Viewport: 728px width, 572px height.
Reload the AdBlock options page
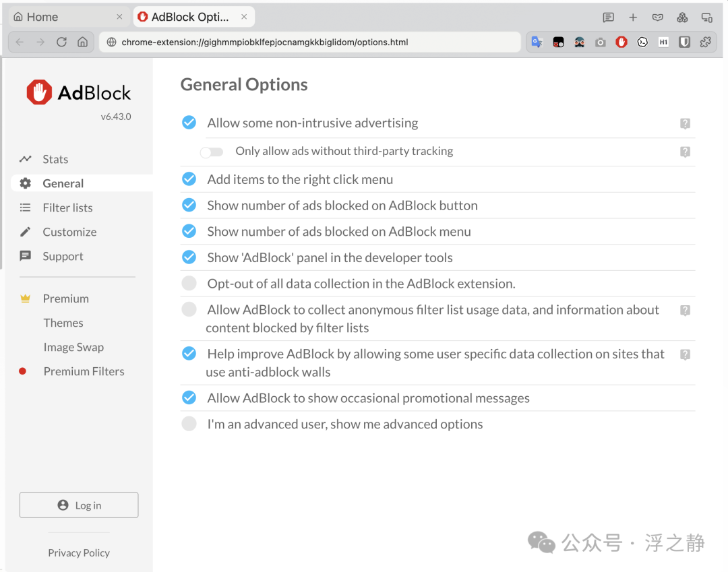point(61,42)
